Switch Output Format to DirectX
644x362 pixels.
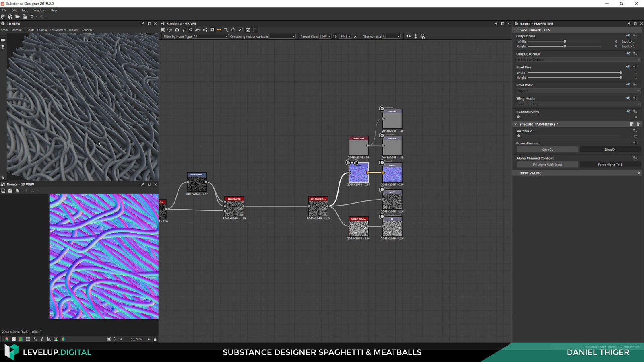(610, 149)
